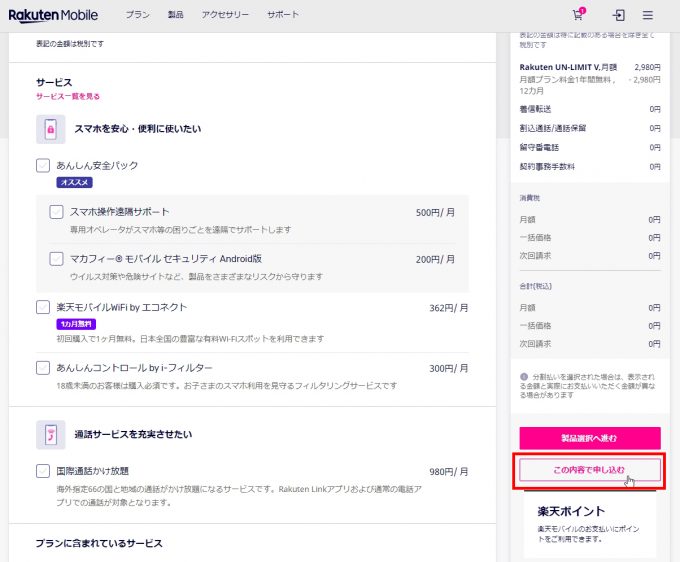Follow the サービス一覧を見る link
This screenshot has width=680, height=562.
[68, 96]
